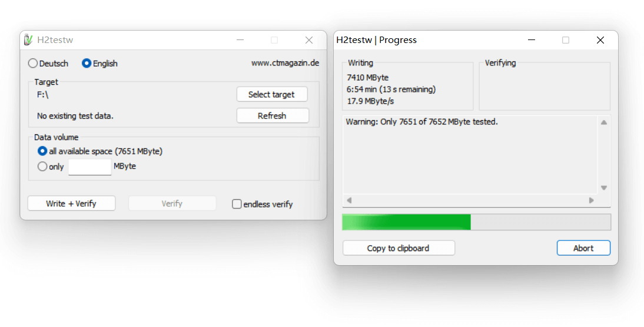Screen dimensions: 644x327
Task: Click the warning text 'Only 7651 of 7652 MByte tested'
Action: click(x=421, y=122)
